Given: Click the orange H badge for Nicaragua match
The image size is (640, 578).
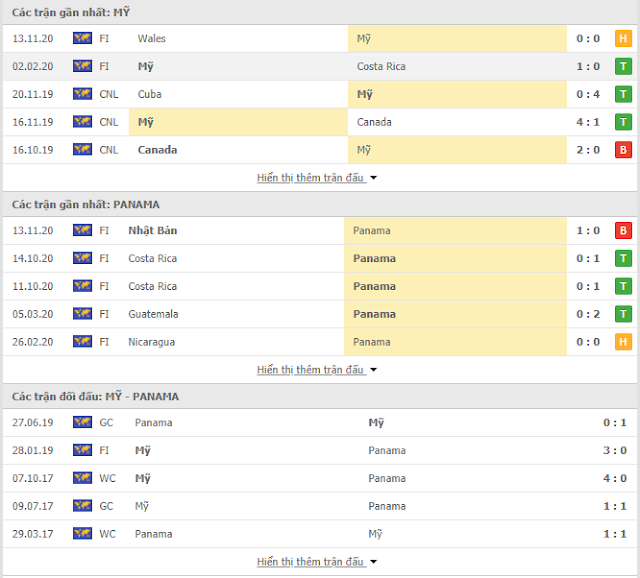Looking at the screenshot, I should click(x=623, y=342).
